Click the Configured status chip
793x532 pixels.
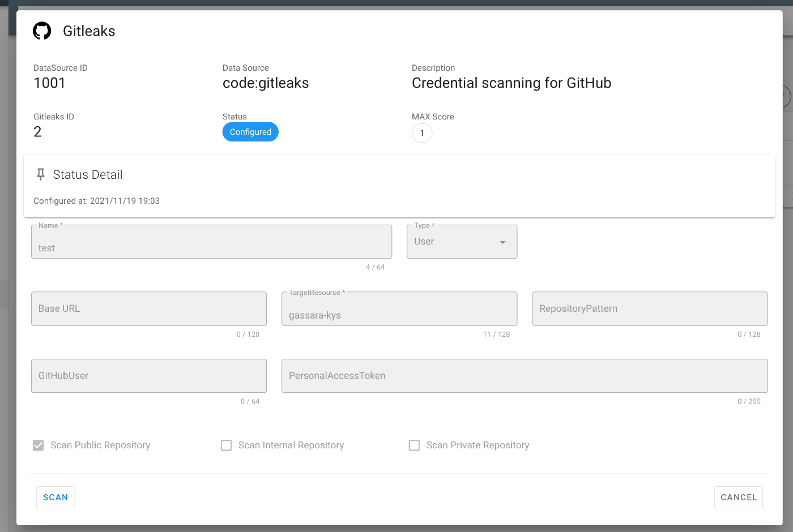250,132
